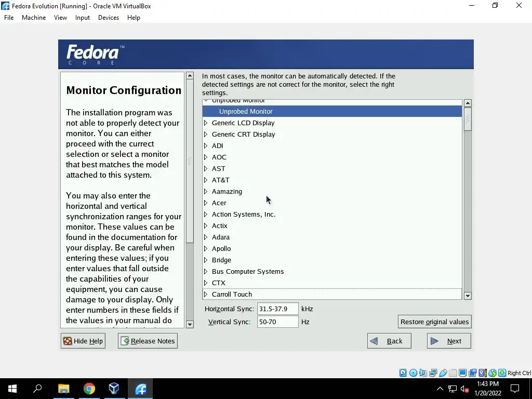The image size is (532, 399).
Task: Open the File menu
Action: pos(9,18)
